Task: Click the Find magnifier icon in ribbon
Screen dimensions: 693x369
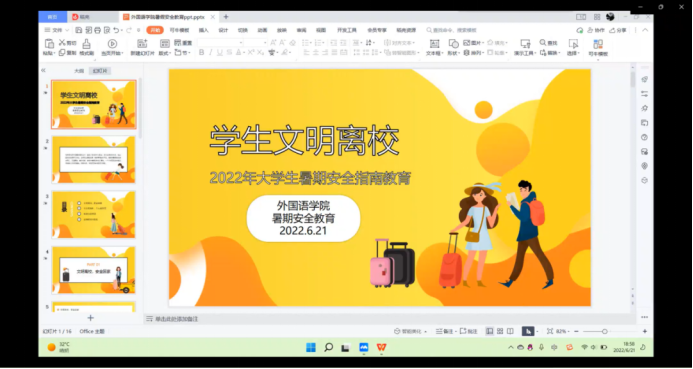Action: (543, 42)
